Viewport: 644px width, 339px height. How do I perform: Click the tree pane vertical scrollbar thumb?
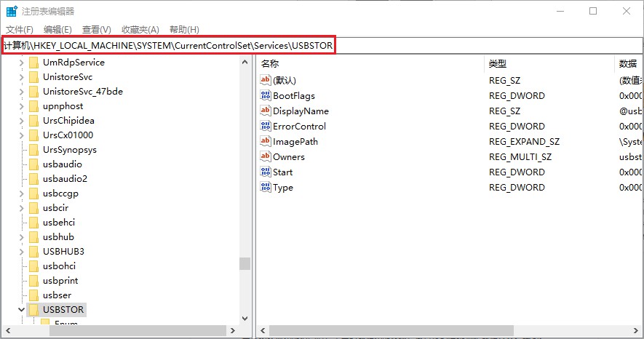point(245,263)
